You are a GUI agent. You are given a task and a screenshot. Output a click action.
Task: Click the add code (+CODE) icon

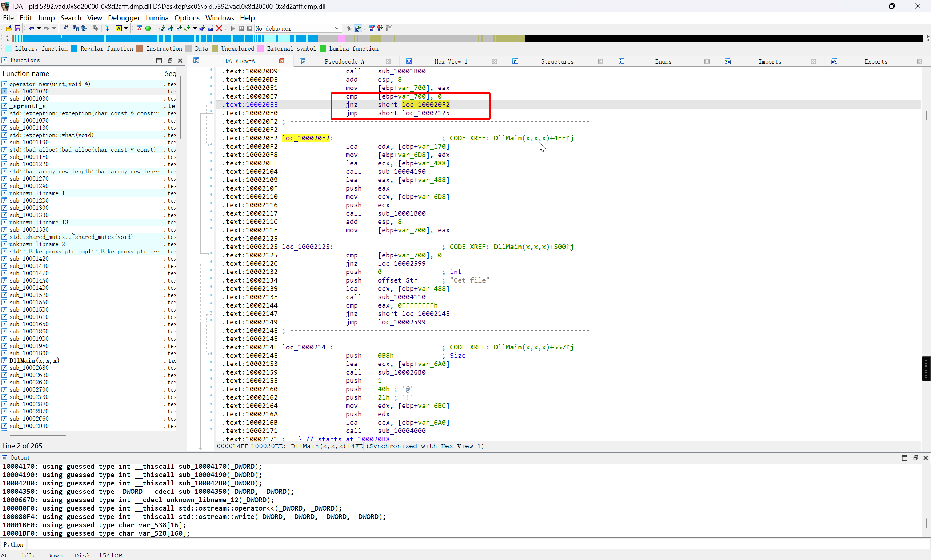click(x=162, y=28)
